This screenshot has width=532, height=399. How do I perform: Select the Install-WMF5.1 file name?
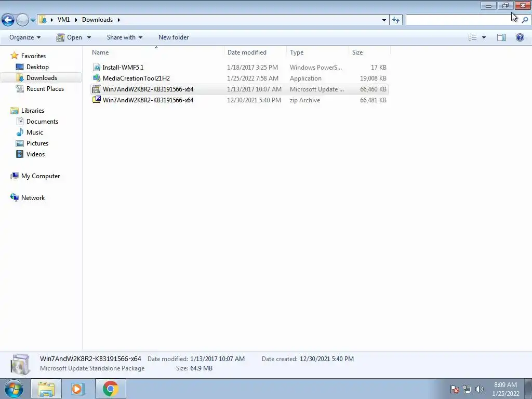123,67
